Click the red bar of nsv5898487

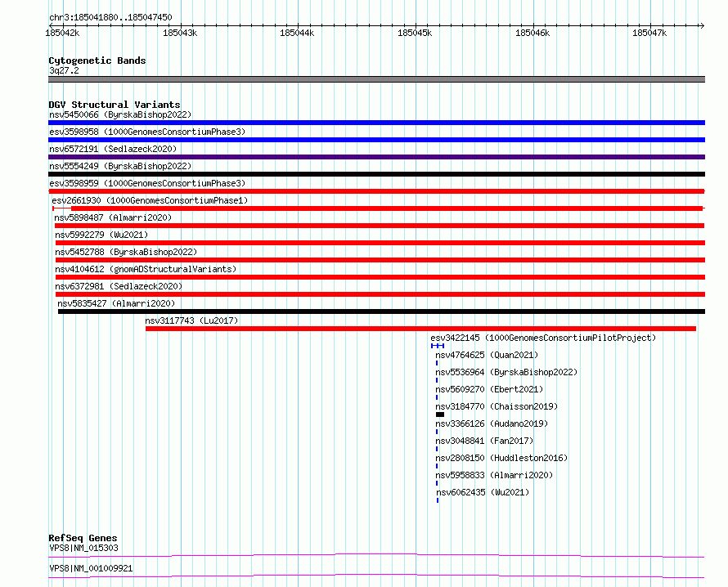(380, 226)
